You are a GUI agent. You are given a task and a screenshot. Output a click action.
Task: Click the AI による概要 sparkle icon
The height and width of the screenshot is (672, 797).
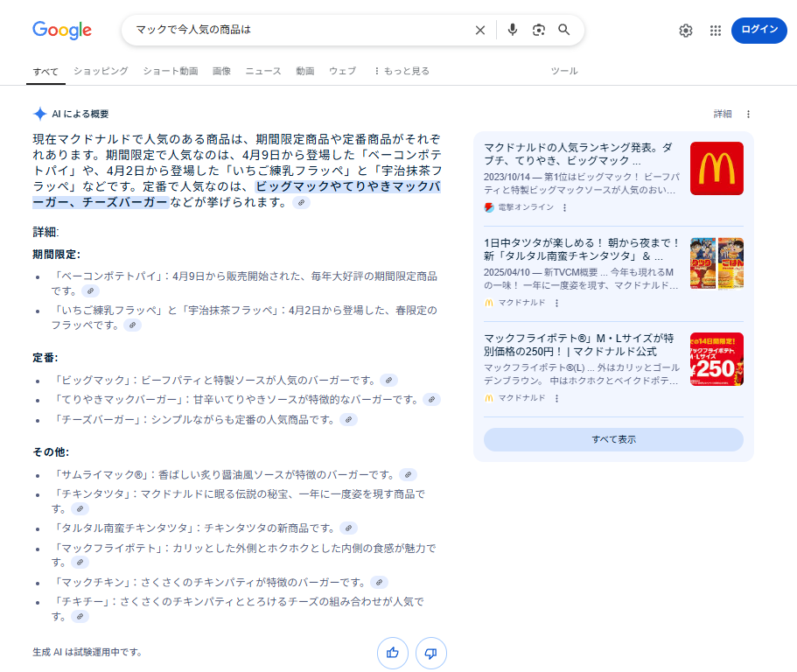click(39, 114)
